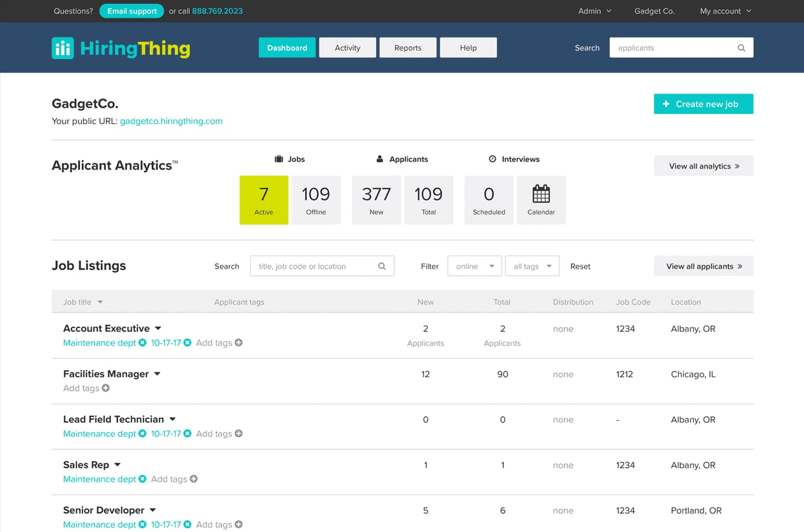
Task: Select the 7 Active jobs tile
Action: point(264,200)
